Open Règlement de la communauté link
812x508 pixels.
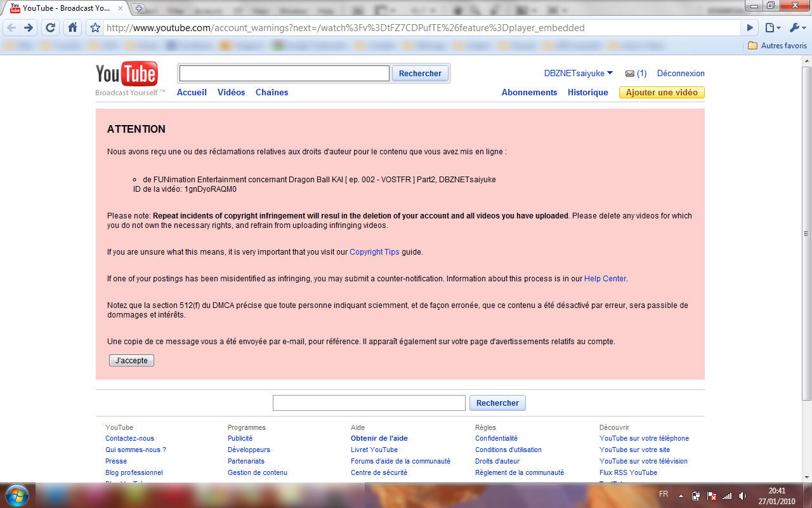coord(520,472)
